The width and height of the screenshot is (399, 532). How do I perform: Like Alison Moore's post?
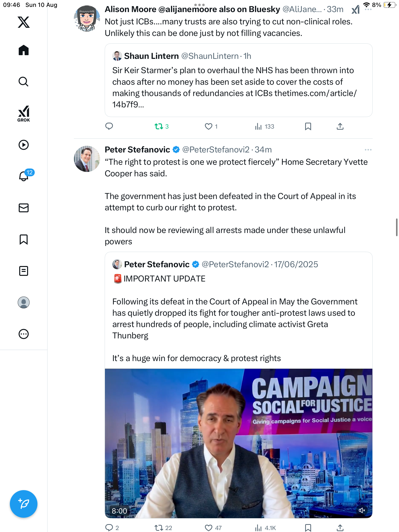click(x=209, y=127)
